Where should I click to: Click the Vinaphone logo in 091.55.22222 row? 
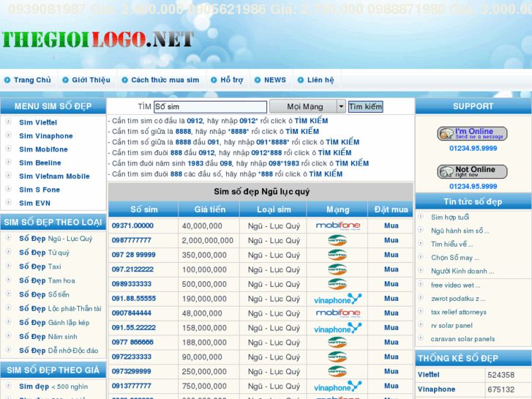[x=338, y=329]
